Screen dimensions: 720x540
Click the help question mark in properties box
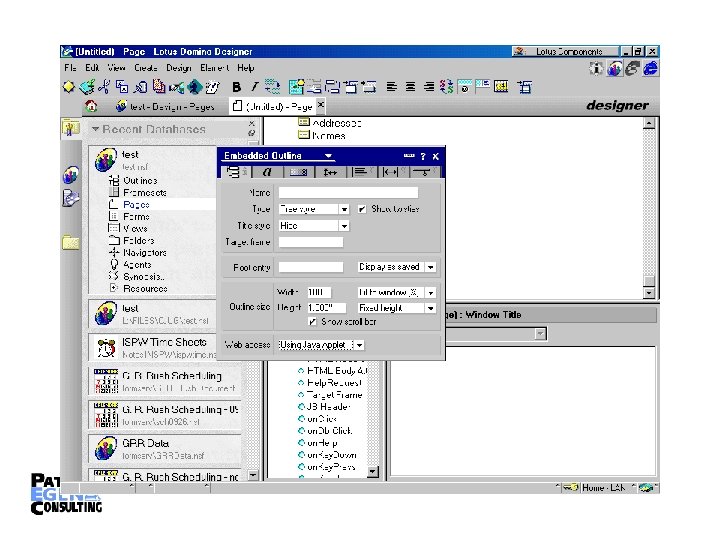pyautogui.click(x=423, y=157)
